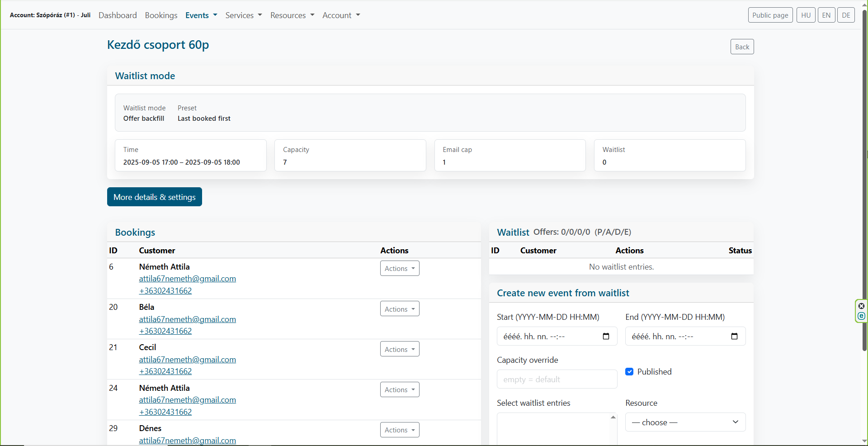Open the Events dropdown menu
The width and height of the screenshot is (868, 446).
point(201,15)
